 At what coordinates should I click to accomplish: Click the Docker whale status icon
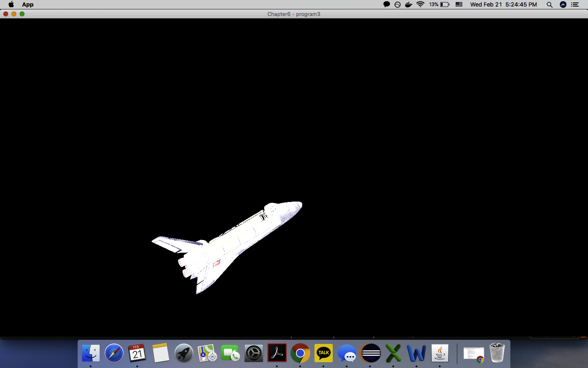click(x=408, y=4)
